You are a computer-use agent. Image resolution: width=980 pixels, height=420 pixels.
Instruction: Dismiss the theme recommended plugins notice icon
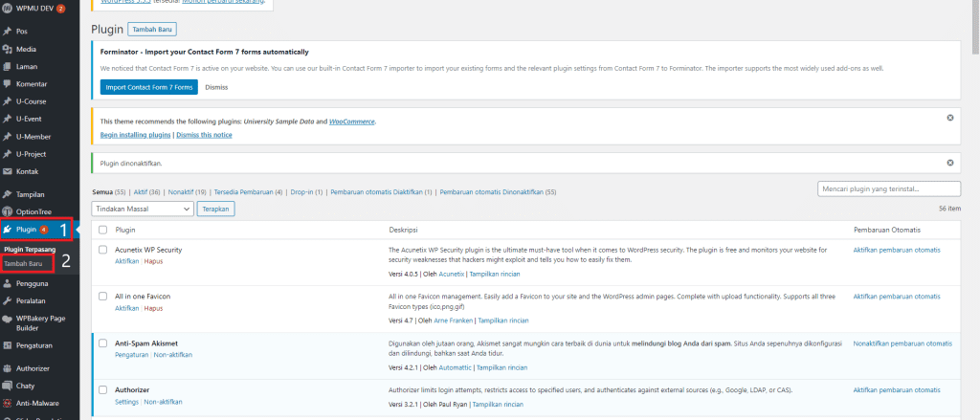(x=950, y=118)
